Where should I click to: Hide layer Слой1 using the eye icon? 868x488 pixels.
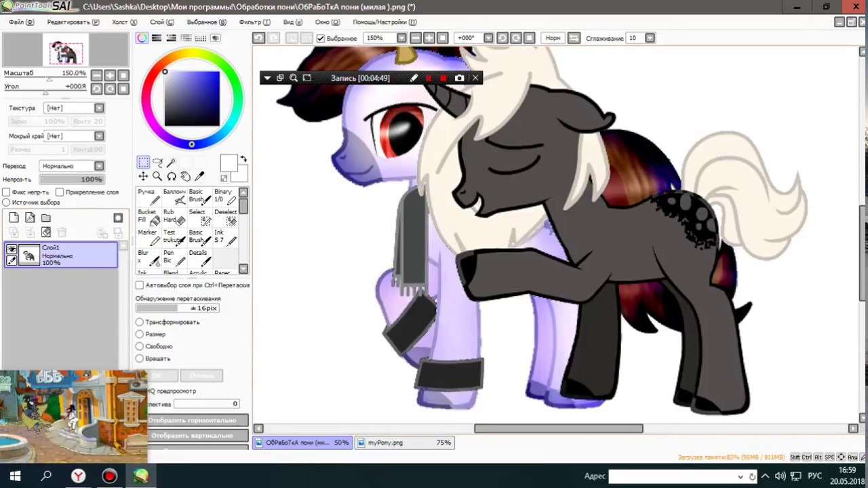tap(12, 250)
